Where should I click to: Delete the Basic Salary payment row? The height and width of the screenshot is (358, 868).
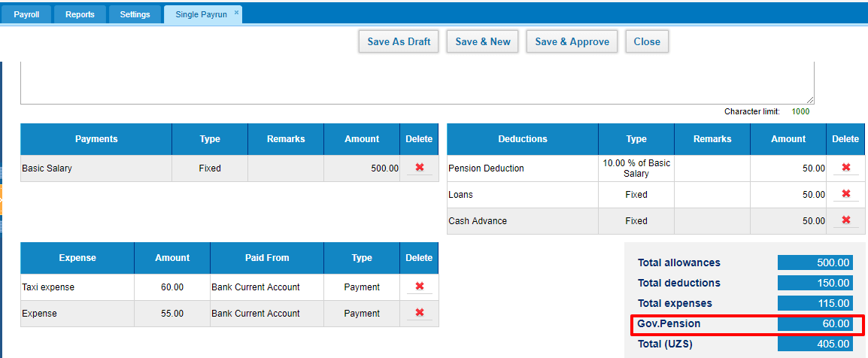(419, 167)
